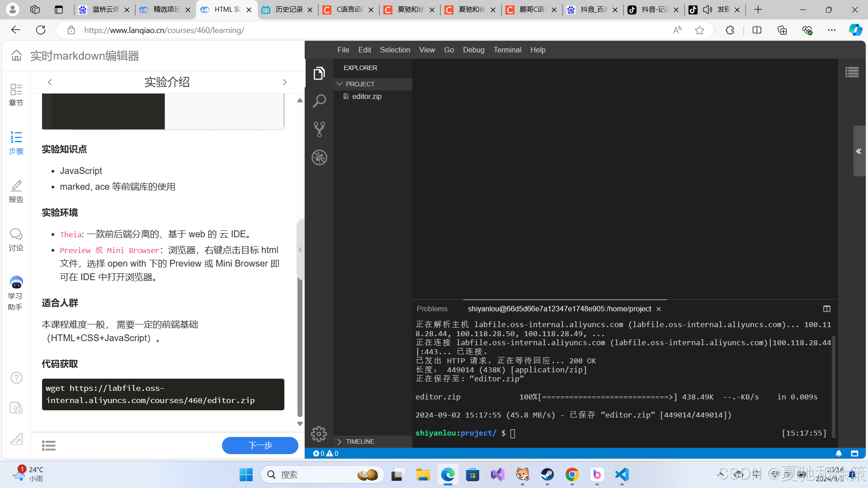Open the Debug (no-bug) activity icon
This screenshot has width=868, height=488.
319,157
